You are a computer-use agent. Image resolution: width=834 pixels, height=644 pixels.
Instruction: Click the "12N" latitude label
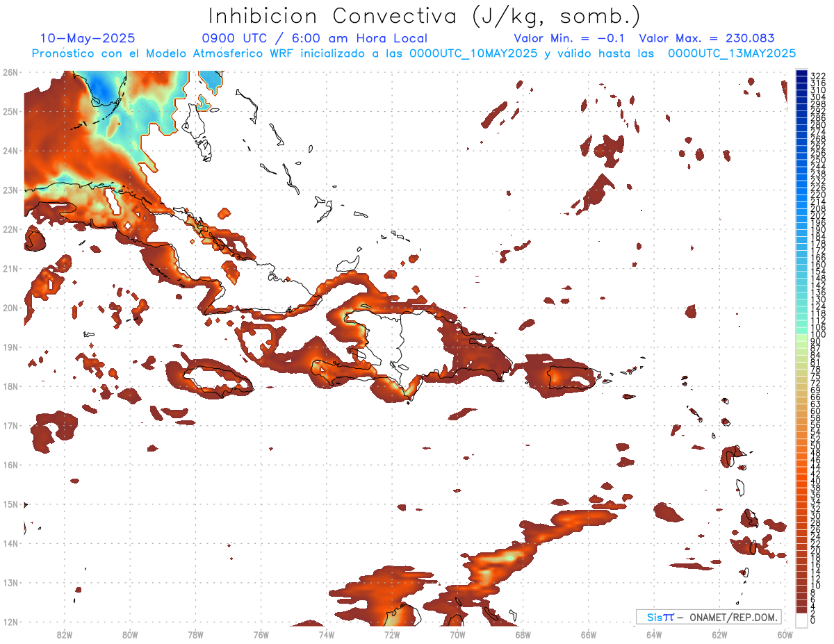[x=10, y=622]
